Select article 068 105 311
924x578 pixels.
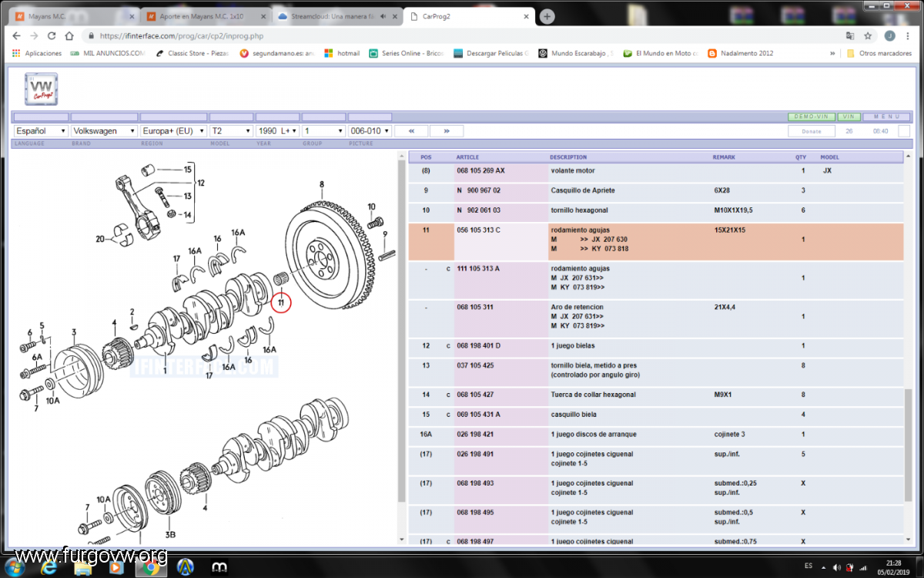[x=475, y=307]
